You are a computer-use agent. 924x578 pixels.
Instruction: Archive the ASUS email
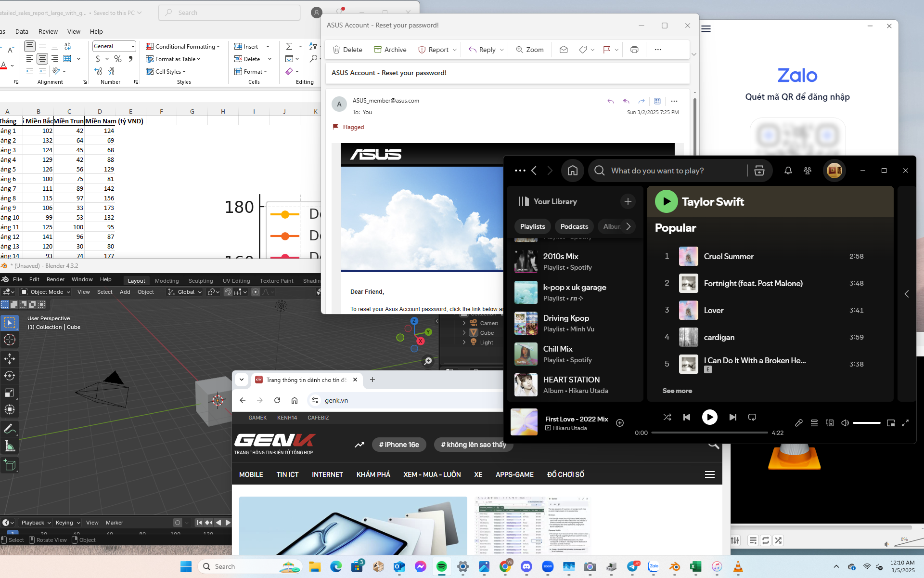390,50
